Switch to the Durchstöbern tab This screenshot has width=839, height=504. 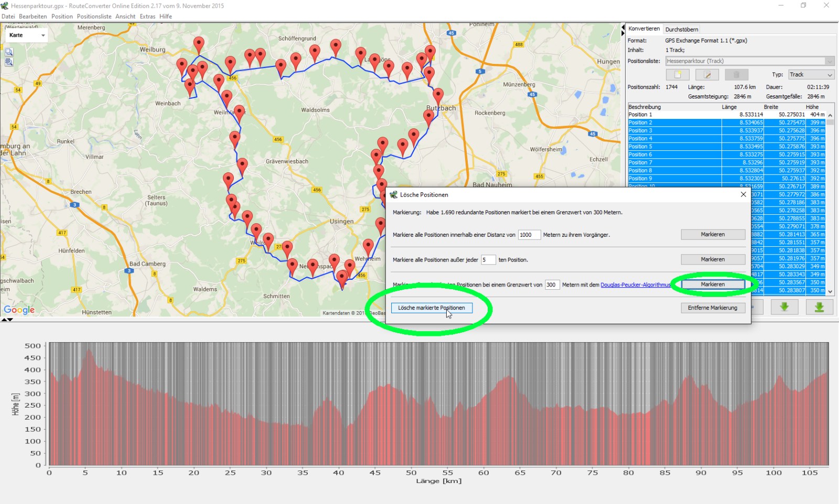[682, 29]
